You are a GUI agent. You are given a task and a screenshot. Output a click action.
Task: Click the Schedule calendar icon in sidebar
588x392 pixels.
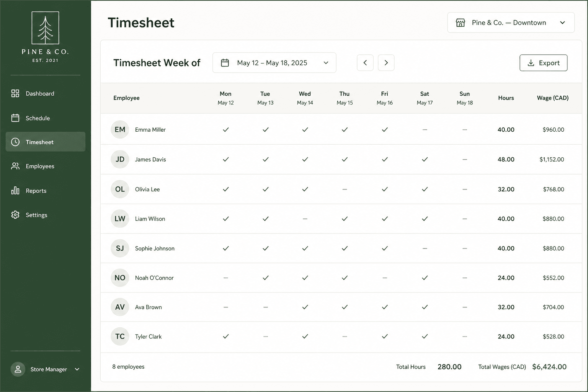pyautogui.click(x=15, y=118)
